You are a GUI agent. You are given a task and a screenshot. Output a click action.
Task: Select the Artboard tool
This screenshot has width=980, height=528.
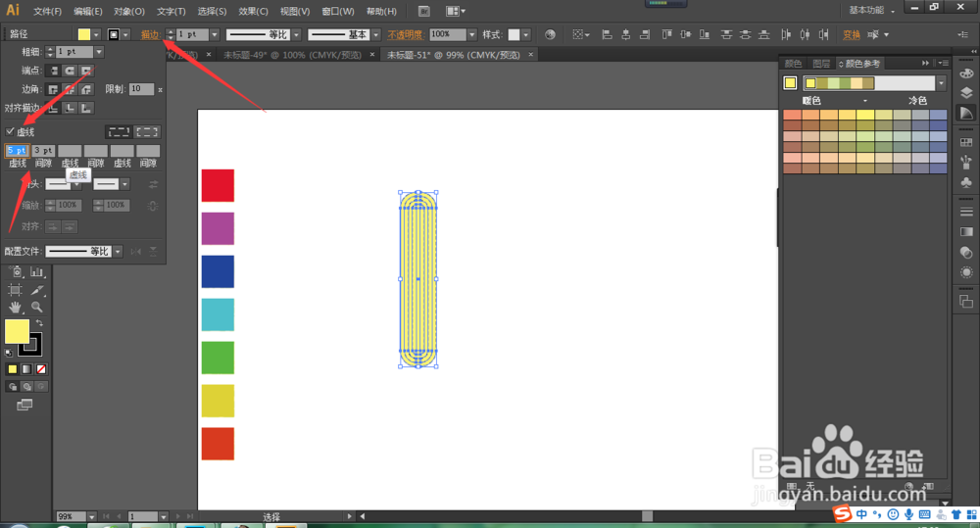tap(15, 290)
